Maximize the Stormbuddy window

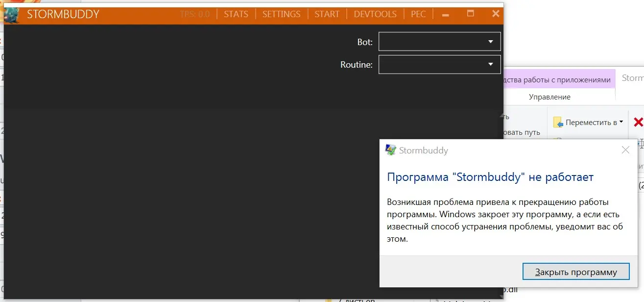471,14
